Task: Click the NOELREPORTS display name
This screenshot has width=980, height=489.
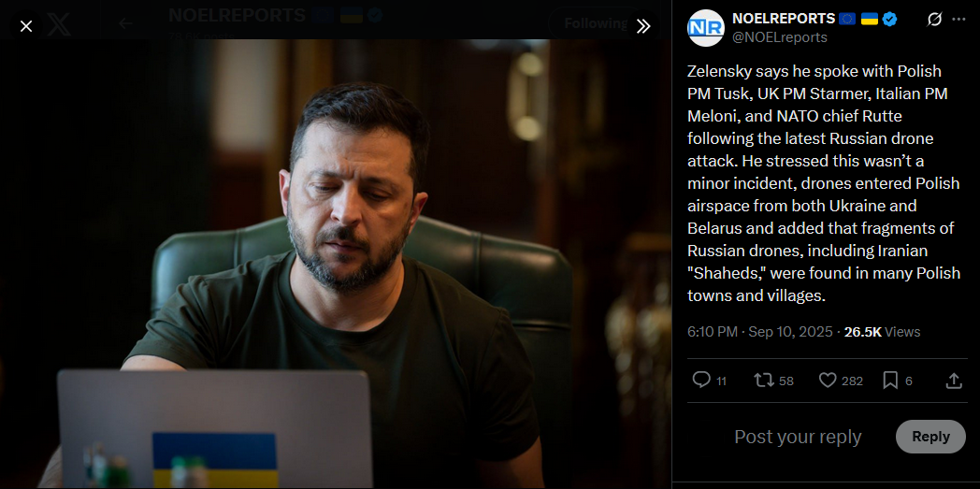Action: coord(784,18)
